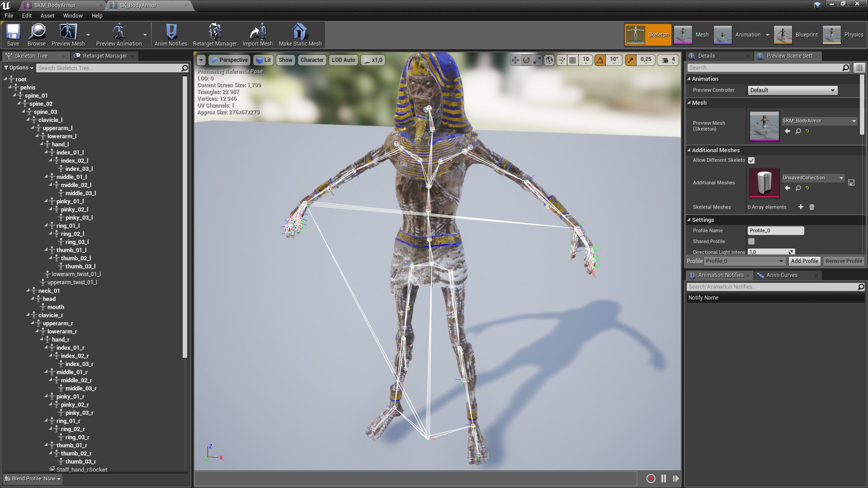Toggle rotation snapping (orange angle icon)
The height and width of the screenshot is (488, 868).
[x=600, y=60]
